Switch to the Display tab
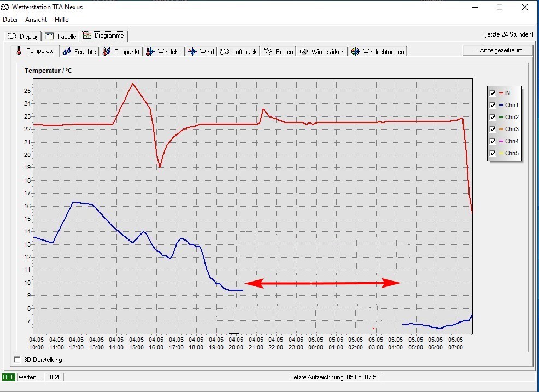 click(x=23, y=37)
